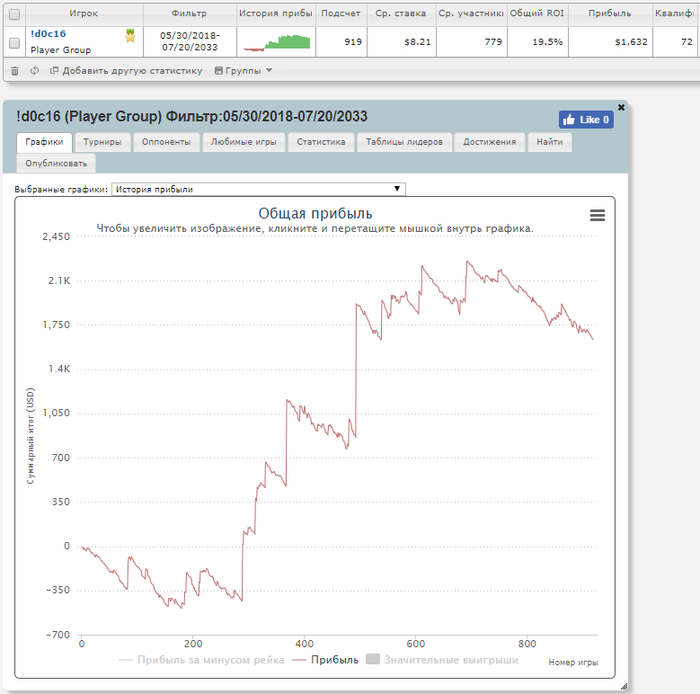Toggle the Прибыль за минусом рейка legend item

point(201,660)
